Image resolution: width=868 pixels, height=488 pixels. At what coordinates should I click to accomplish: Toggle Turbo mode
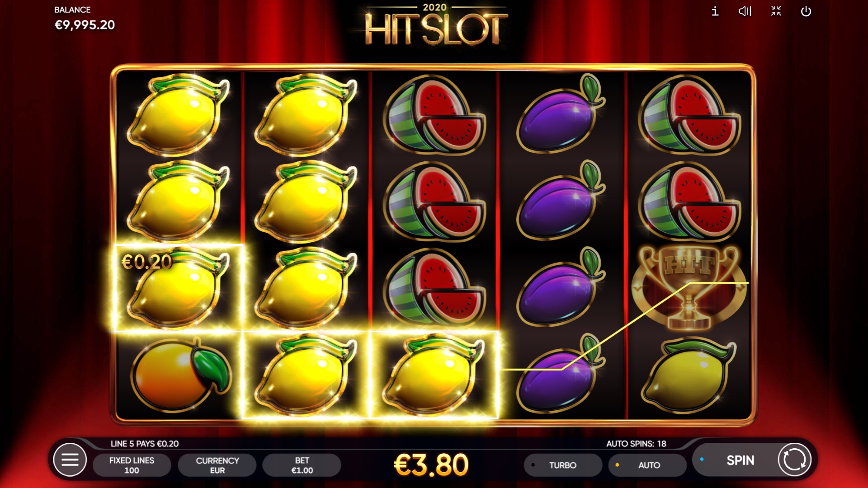563,465
